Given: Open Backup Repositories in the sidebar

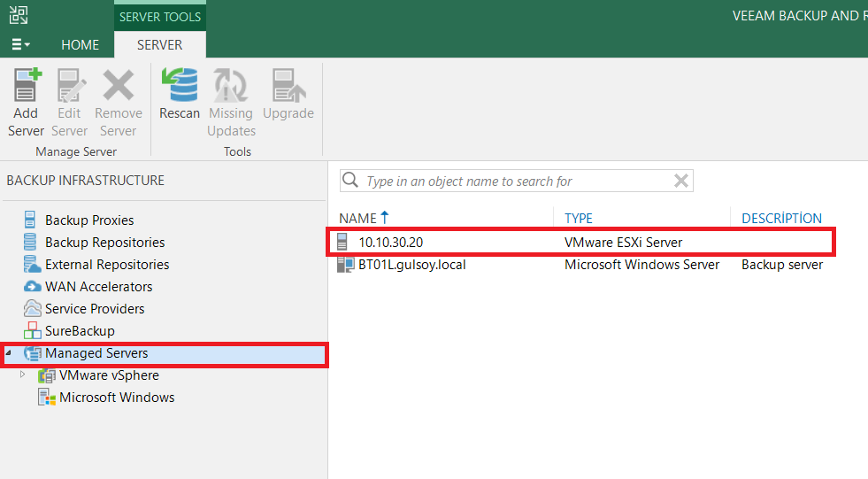Looking at the screenshot, I should pos(104,243).
